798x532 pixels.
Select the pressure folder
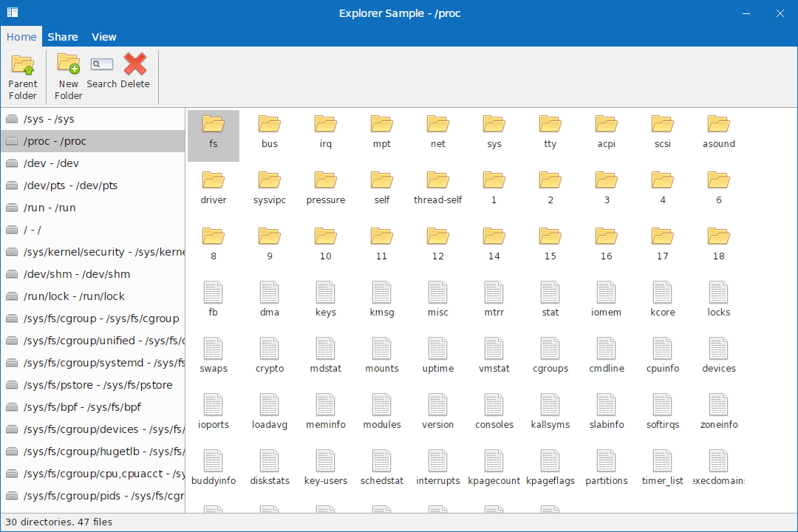click(326, 191)
